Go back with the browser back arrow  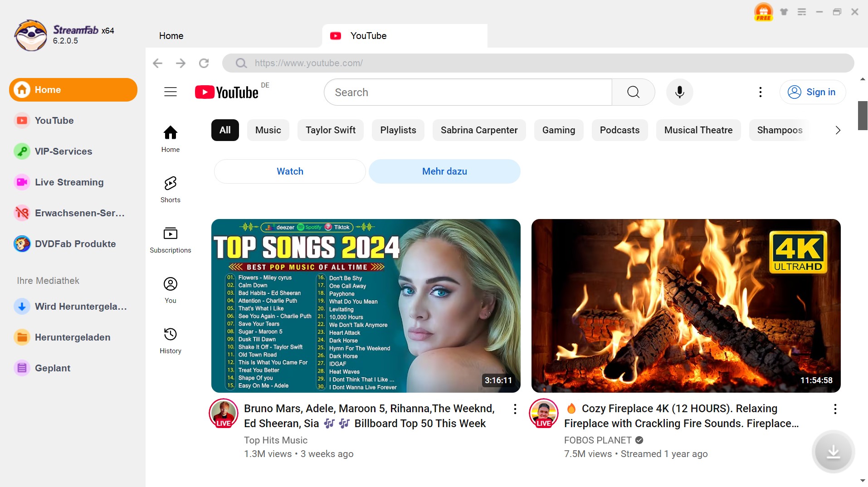[x=157, y=63]
